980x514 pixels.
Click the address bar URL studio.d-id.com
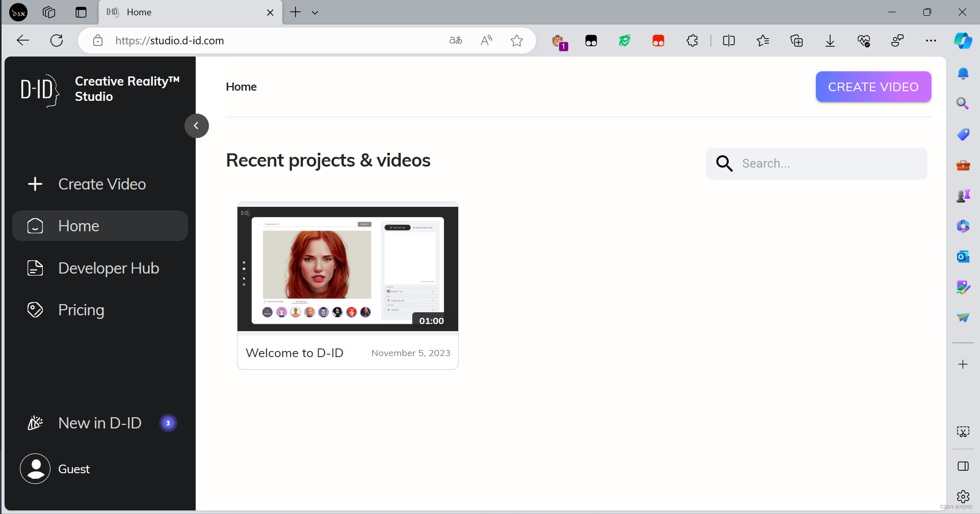(x=170, y=40)
